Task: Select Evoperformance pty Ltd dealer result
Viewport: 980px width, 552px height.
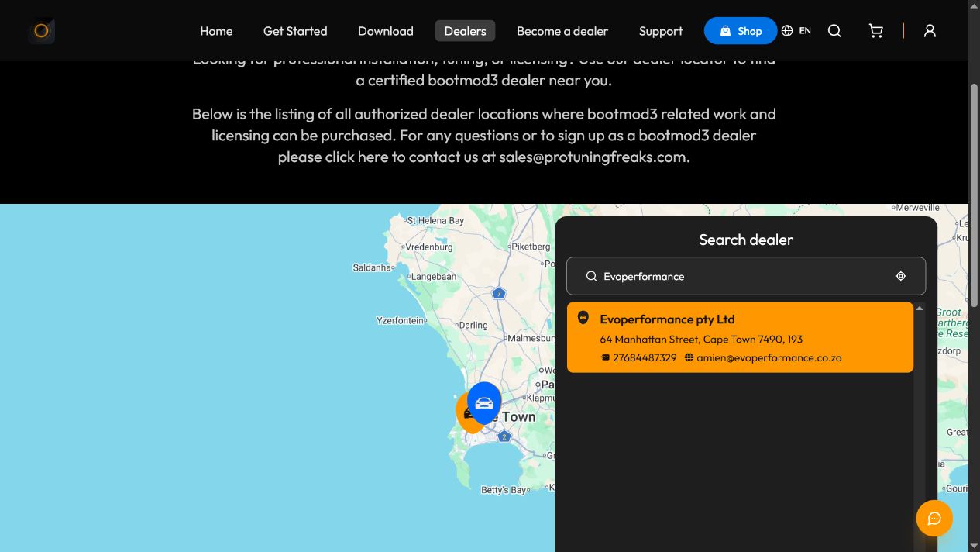Action: [740, 337]
